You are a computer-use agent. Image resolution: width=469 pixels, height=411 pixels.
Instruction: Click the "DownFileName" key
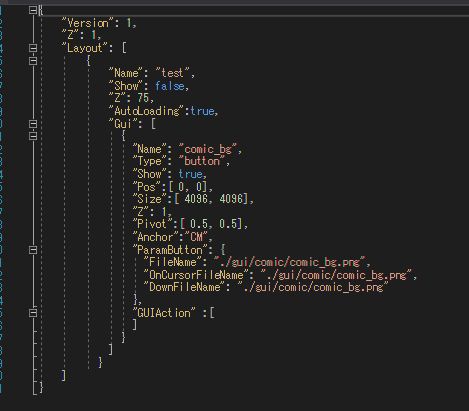[x=184, y=287]
